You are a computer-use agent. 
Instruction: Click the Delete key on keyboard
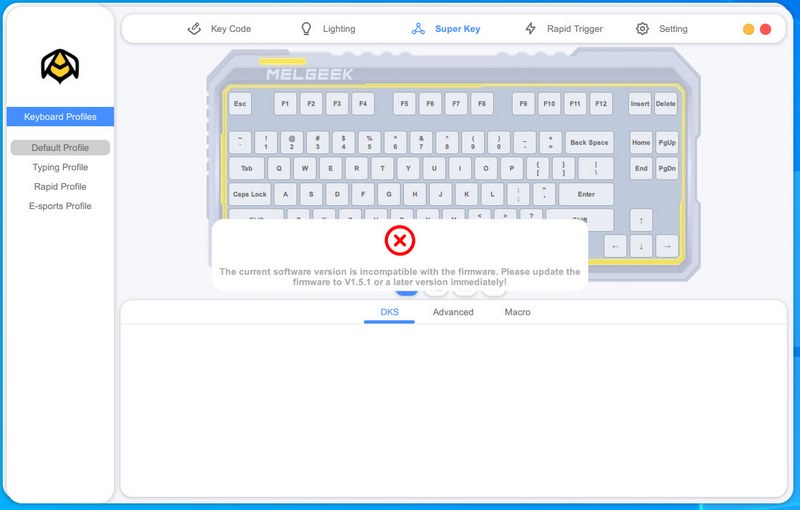666,104
